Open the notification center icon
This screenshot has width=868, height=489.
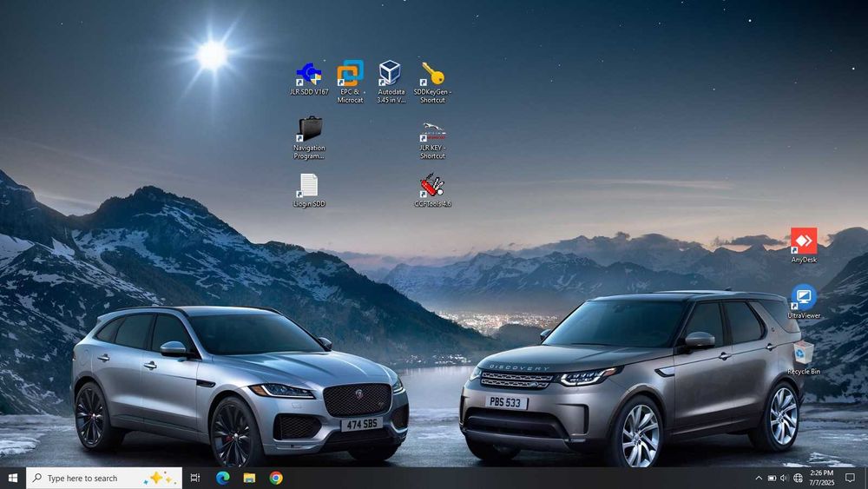tap(851, 478)
